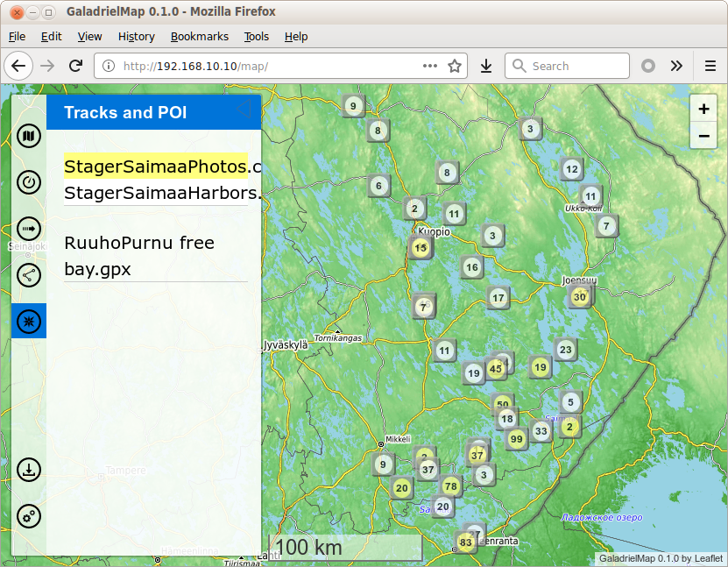Open the View menu
The image size is (728, 567).
coord(89,36)
